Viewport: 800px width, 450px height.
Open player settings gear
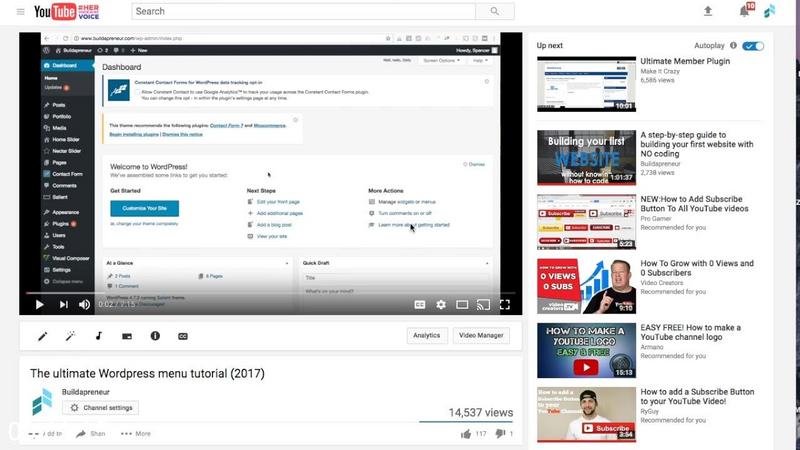(441, 305)
